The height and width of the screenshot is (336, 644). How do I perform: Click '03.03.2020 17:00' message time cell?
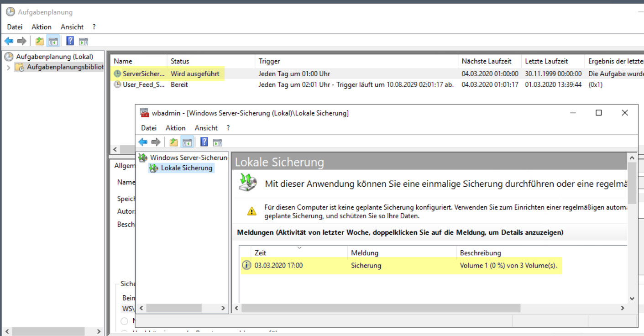(x=278, y=265)
